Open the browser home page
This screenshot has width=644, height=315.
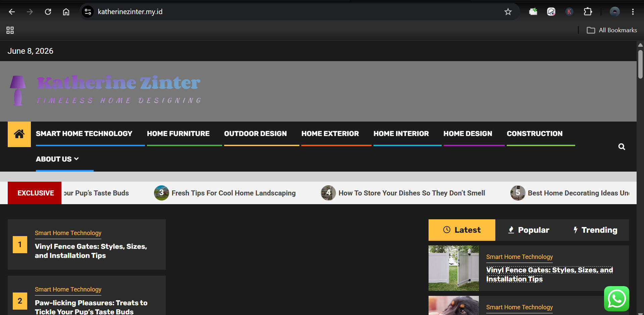coord(66,12)
